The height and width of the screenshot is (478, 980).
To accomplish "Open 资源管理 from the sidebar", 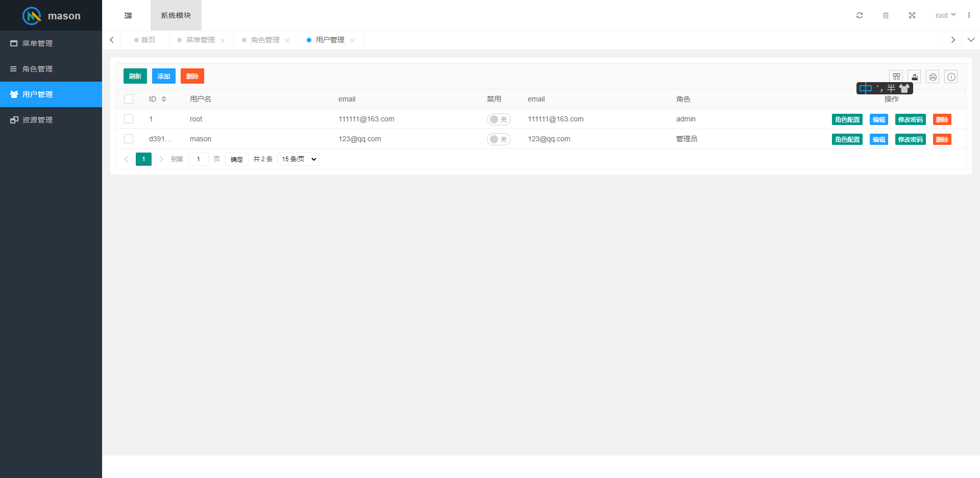I will 37,120.
